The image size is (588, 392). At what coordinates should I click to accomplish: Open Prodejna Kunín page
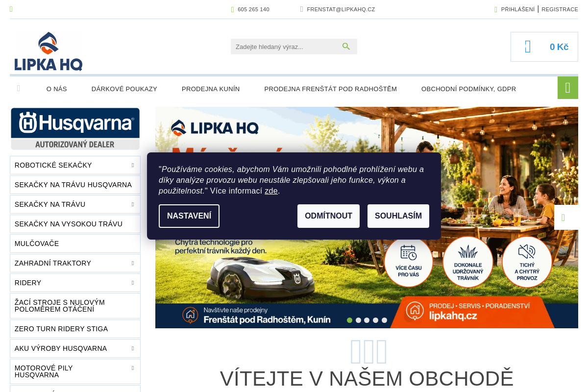pyautogui.click(x=211, y=89)
